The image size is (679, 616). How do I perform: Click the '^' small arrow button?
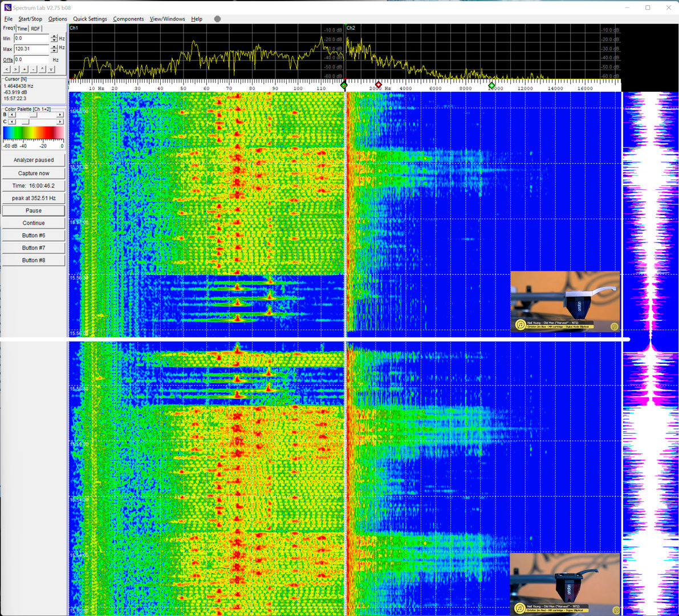point(42,70)
